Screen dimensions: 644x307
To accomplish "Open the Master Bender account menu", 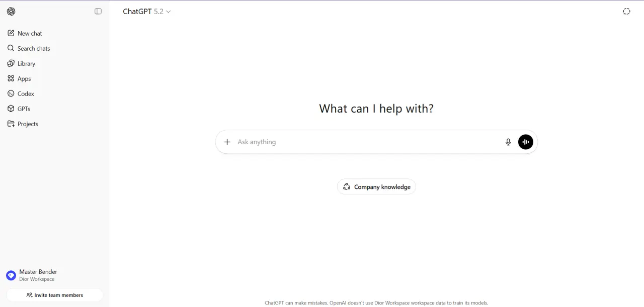I will pos(54,275).
